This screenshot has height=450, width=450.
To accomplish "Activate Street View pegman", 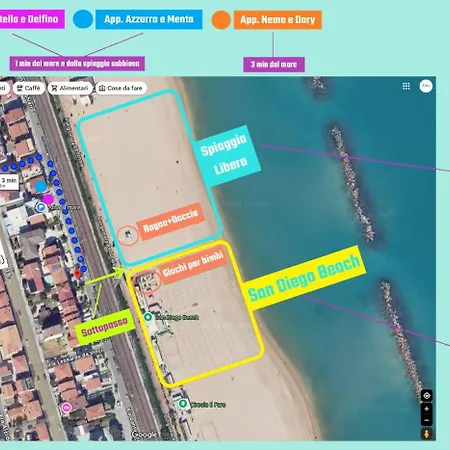I will click(x=427, y=434).
